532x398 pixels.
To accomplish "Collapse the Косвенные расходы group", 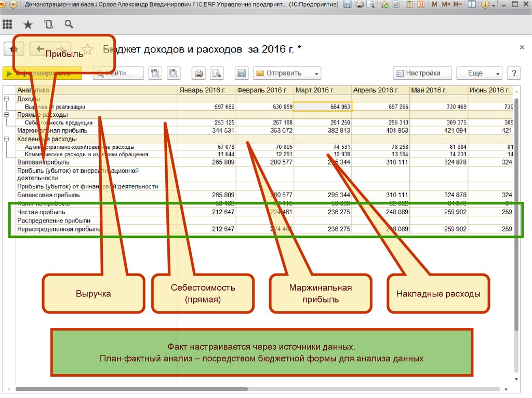I will (6, 139).
